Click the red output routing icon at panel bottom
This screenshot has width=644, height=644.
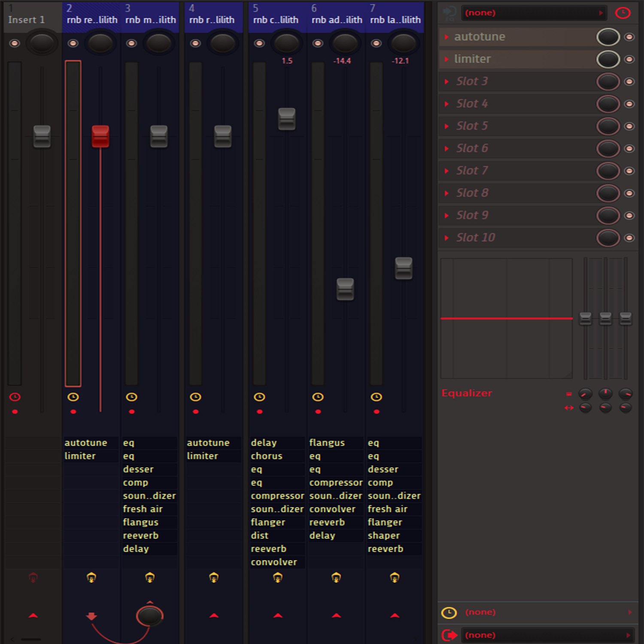click(449, 635)
